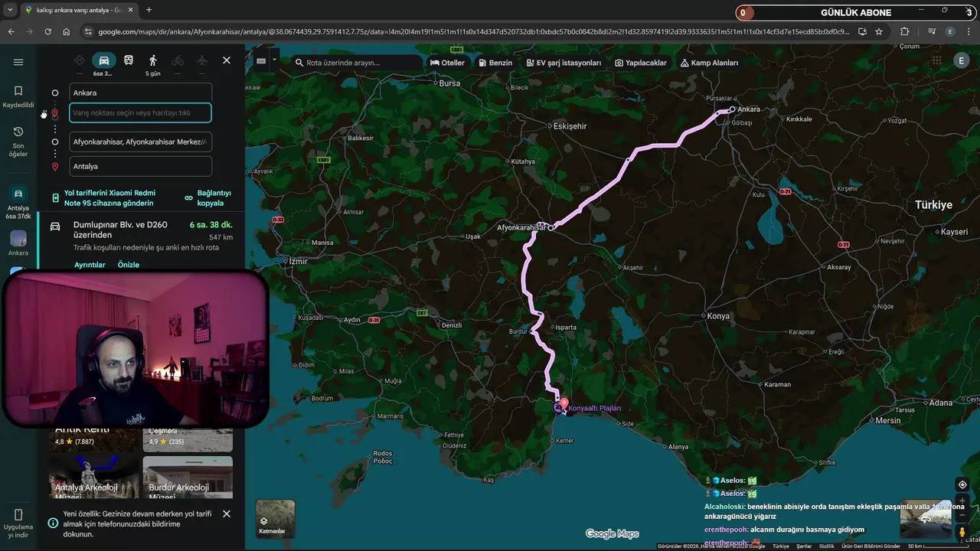This screenshot has width=980, height=551.
Task: Open browser home page
Action: coord(67,31)
